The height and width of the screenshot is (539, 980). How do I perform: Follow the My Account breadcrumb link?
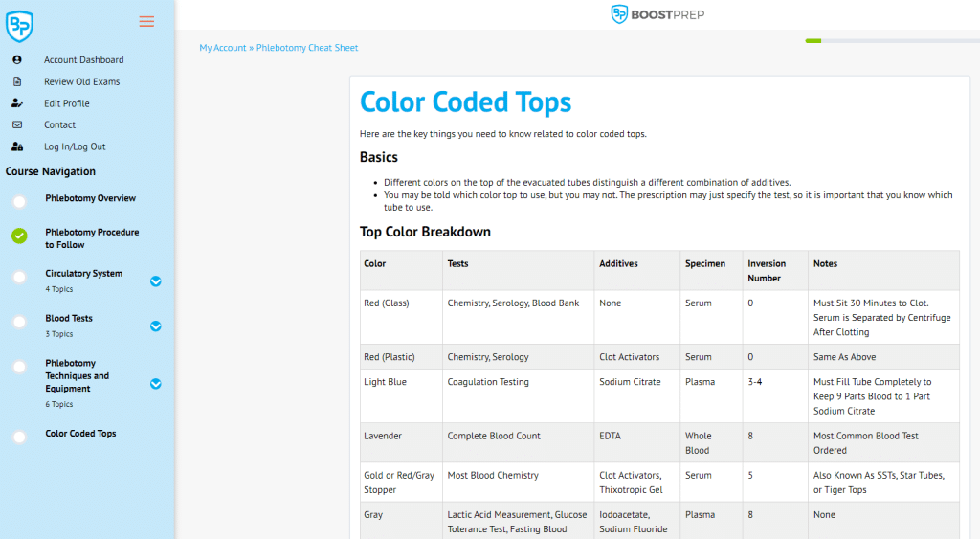(x=222, y=48)
